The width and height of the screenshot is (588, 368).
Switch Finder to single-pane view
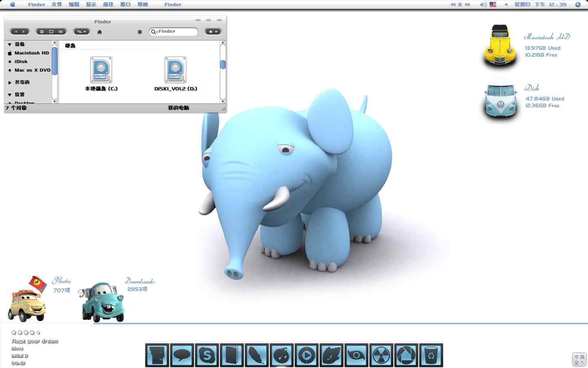click(51, 31)
